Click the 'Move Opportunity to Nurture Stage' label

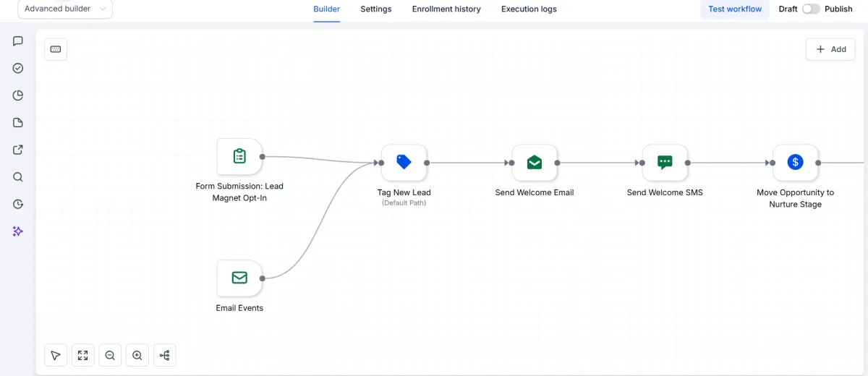click(796, 198)
